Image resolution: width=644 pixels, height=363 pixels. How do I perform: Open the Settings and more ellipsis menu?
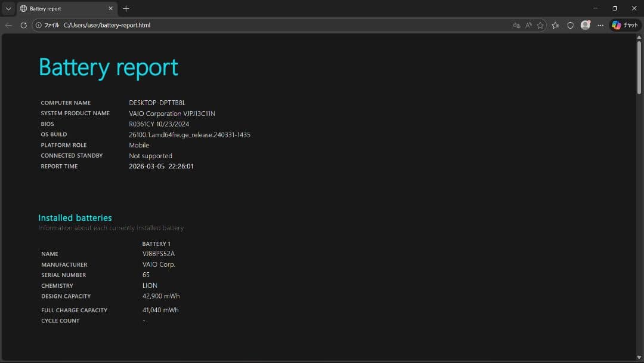[600, 25]
